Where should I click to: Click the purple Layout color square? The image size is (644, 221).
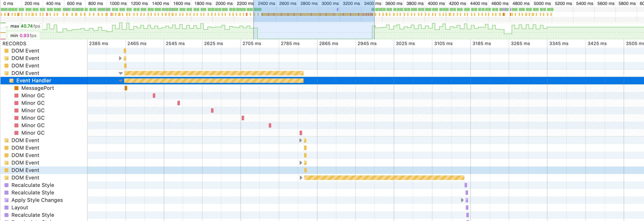[x=6, y=208]
